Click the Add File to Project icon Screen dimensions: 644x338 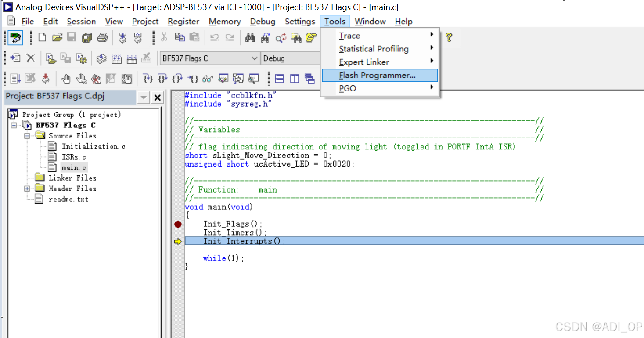[x=15, y=58]
